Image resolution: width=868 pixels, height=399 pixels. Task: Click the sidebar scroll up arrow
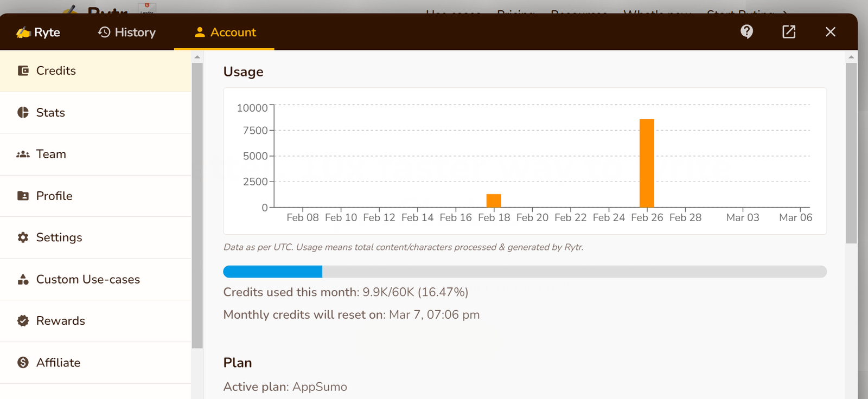click(197, 56)
